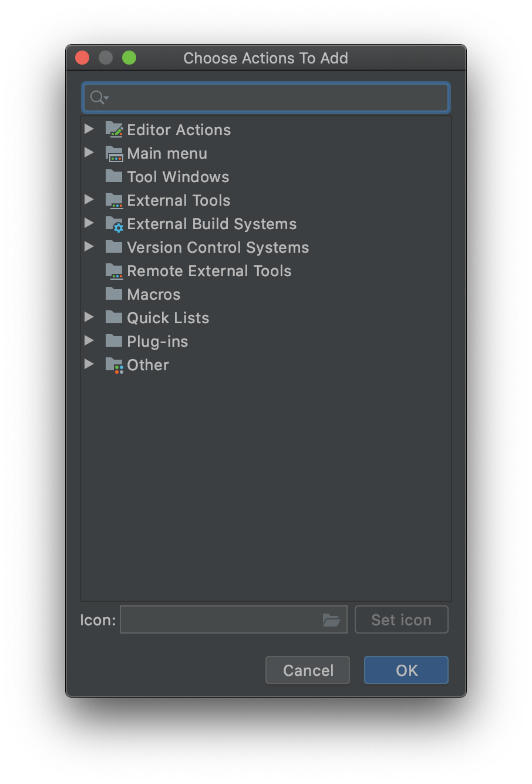Select the Other row
532x784 pixels.
tap(266, 364)
